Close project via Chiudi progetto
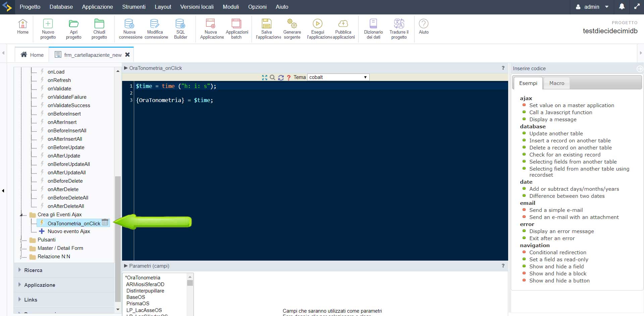Viewport: 644px width, 316px height. (99, 29)
